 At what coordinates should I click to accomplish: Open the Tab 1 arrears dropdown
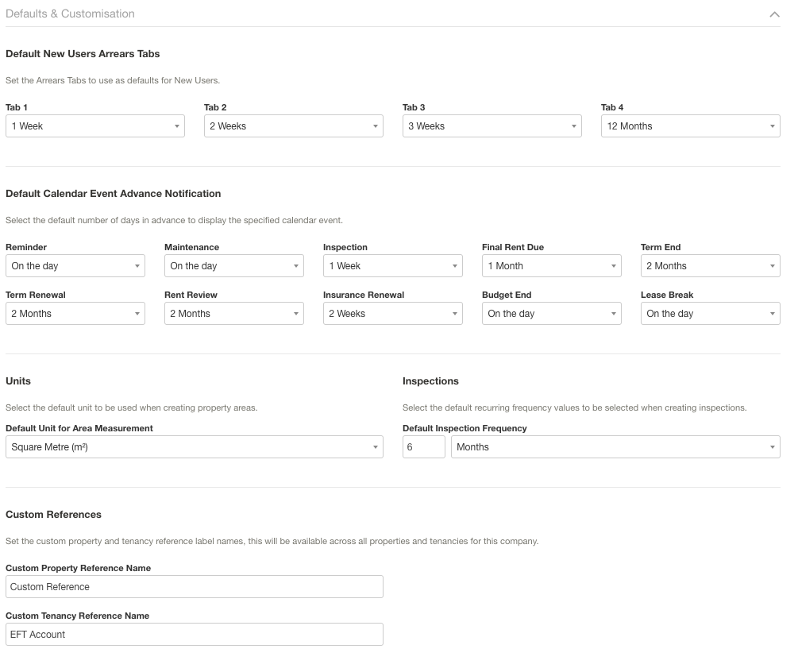tap(94, 126)
